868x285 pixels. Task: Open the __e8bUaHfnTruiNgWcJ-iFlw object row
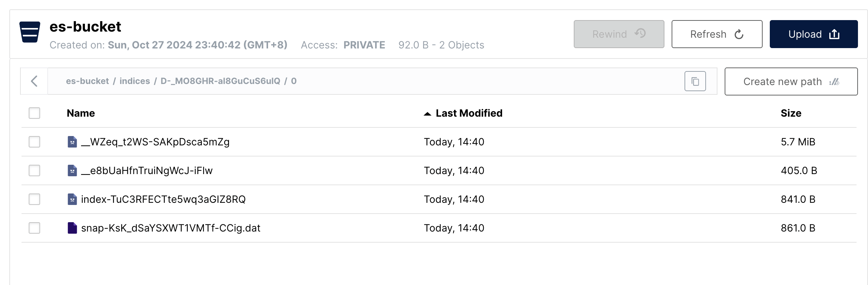click(x=147, y=170)
